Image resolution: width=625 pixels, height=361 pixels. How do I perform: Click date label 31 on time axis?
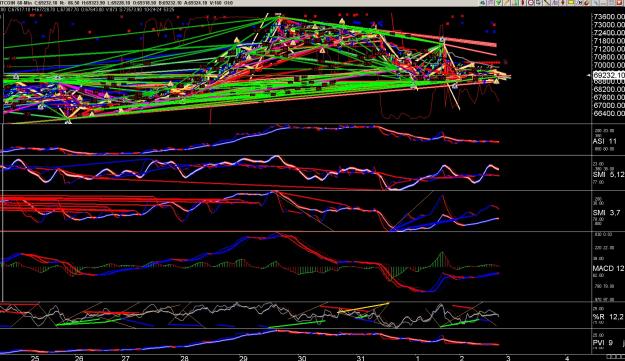(360, 358)
